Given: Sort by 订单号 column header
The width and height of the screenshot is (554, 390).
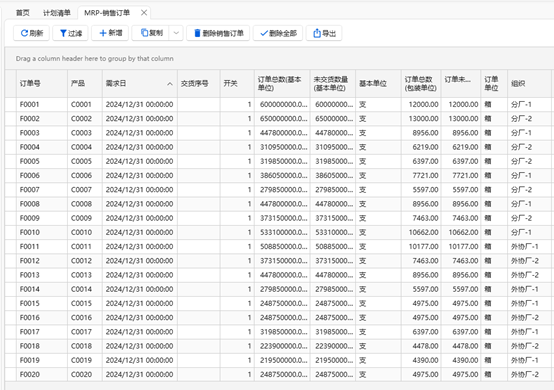Looking at the screenshot, I should (42, 84).
